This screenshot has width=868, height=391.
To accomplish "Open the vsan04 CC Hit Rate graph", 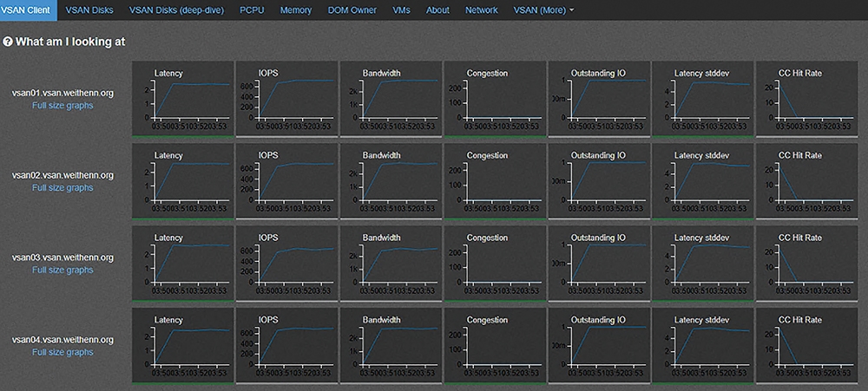I will [807, 346].
